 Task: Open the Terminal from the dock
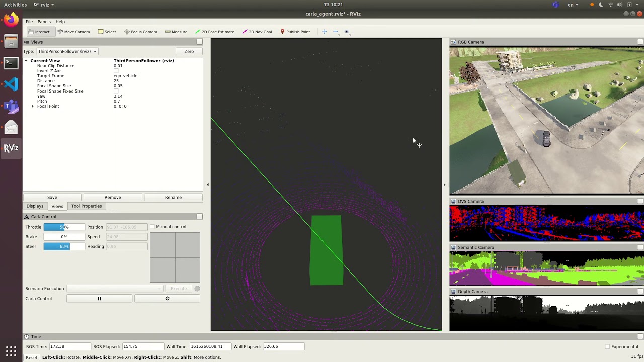tap(11, 63)
